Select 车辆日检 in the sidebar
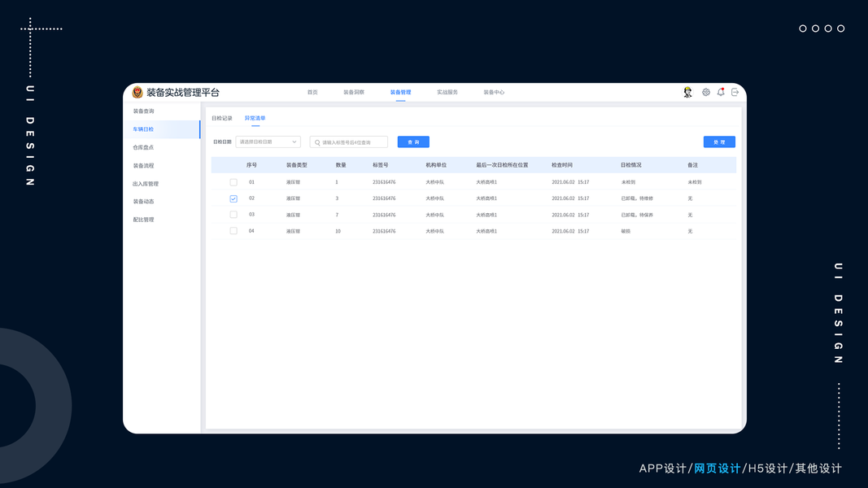868x488 pixels. pyautogui.click(x=162, y=129)
